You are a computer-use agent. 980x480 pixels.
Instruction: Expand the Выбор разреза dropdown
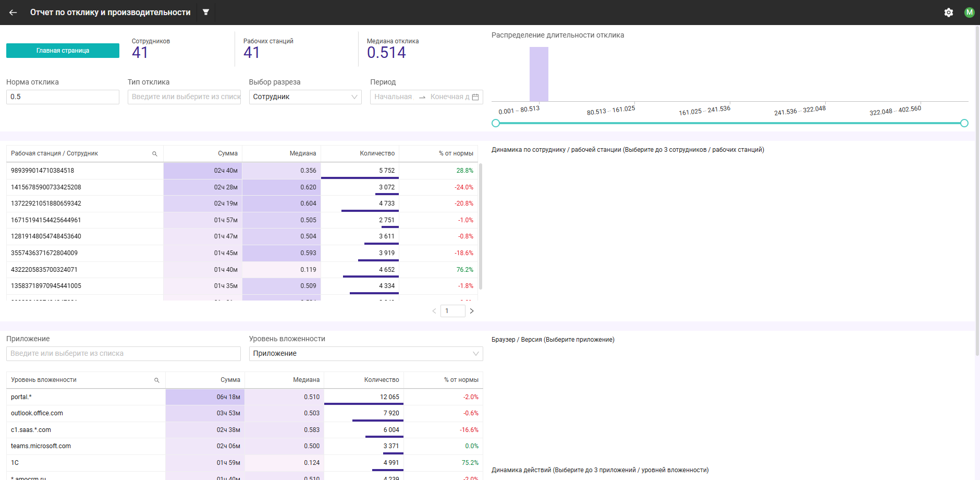(x=305, y=97)
